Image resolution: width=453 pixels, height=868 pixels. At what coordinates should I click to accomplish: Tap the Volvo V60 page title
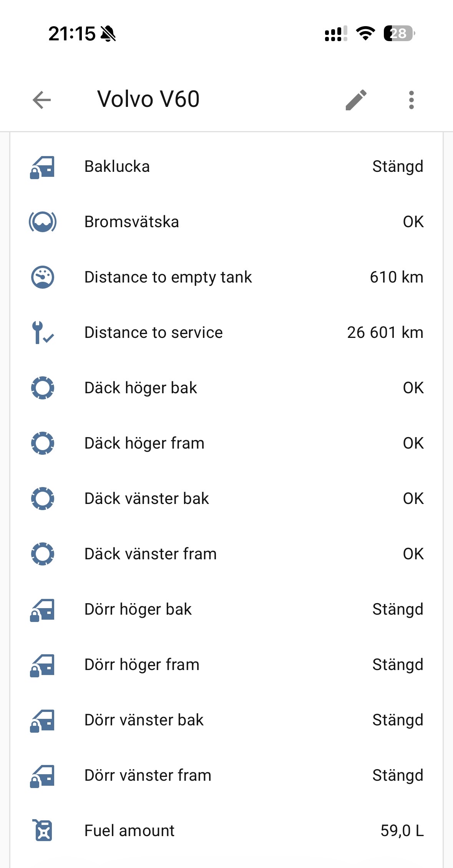pyautogui.click(x=148, y=99)
